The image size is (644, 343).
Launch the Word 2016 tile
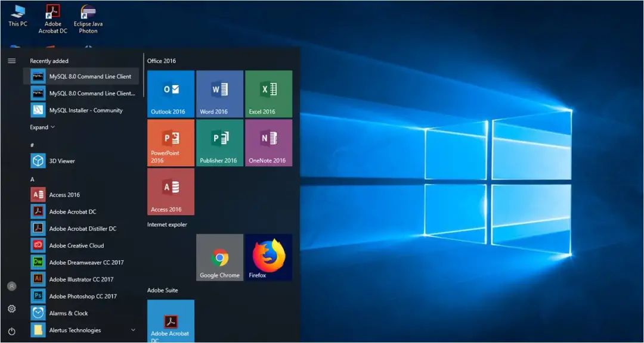click(x=219, y=94)
